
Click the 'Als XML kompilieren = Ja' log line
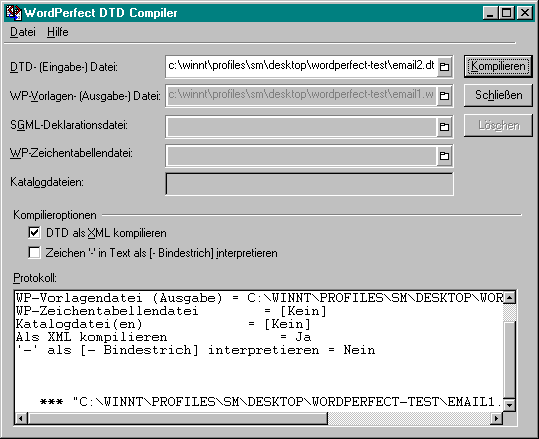(x=164, y=337)
